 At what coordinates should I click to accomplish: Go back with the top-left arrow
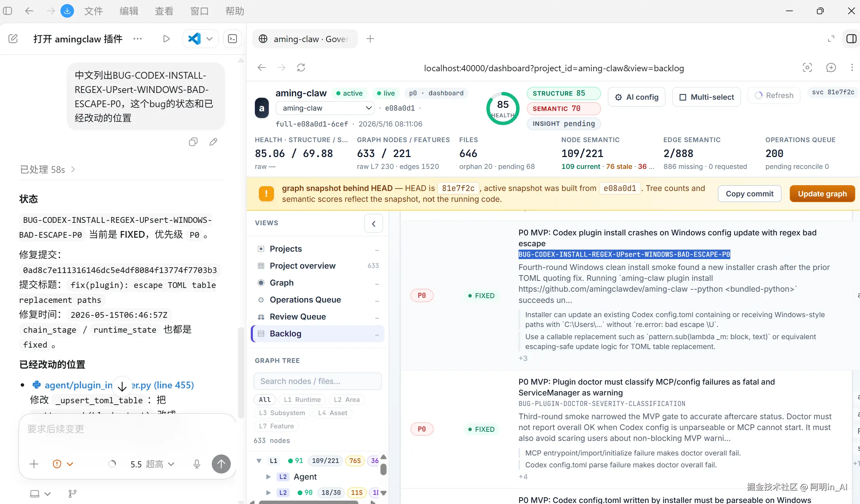click(x=29, y=11)
